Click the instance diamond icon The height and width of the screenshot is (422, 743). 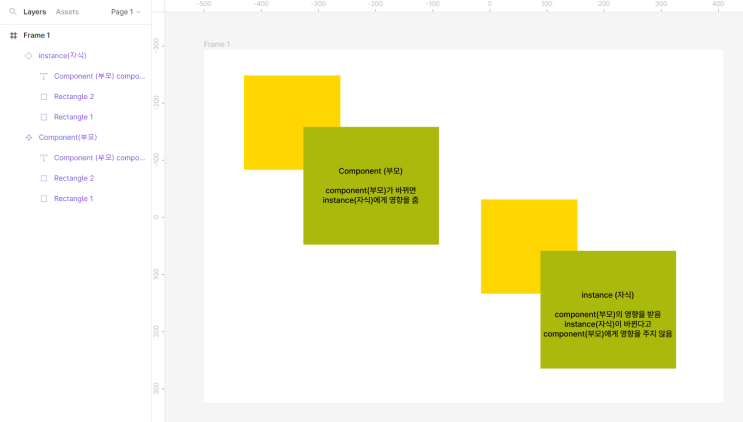click(28, 56)
